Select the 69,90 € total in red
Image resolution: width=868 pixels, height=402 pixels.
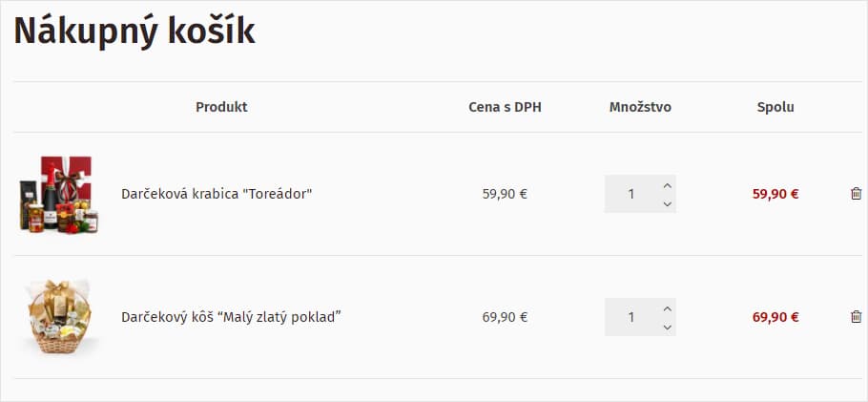775,317
